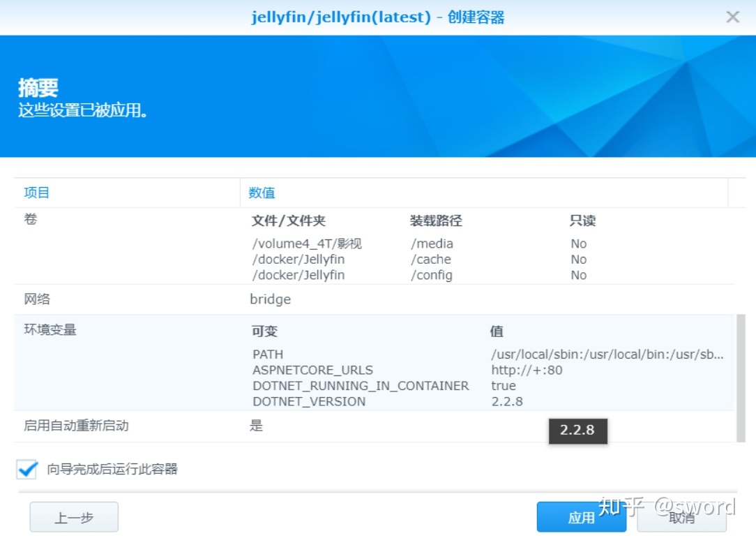The image size is (756, 538).
Task: Click the /config mount path
Action: pyautogui.click(x=432, y=275)
